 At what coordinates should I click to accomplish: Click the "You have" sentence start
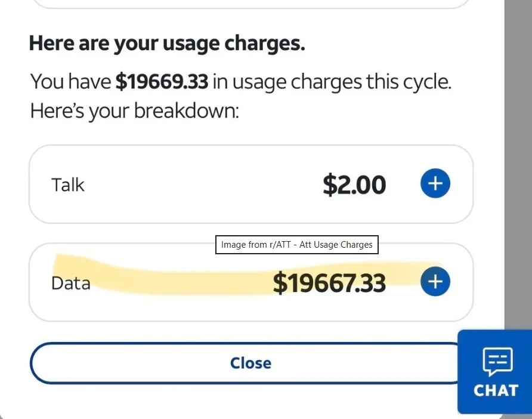click(70, 82)
